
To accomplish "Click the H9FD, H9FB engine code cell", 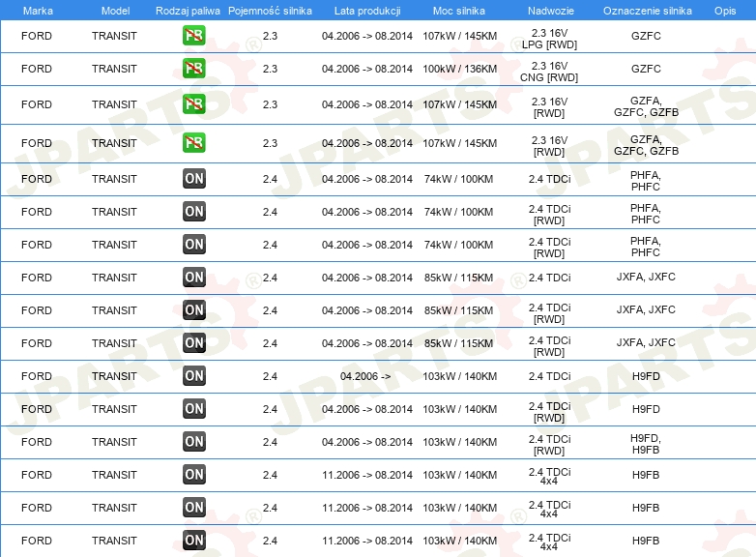I will click(x=646, y=444).
